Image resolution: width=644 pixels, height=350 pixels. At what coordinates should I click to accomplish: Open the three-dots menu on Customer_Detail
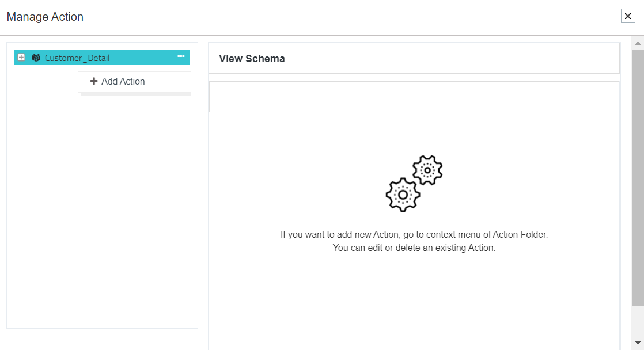point(181,56)
